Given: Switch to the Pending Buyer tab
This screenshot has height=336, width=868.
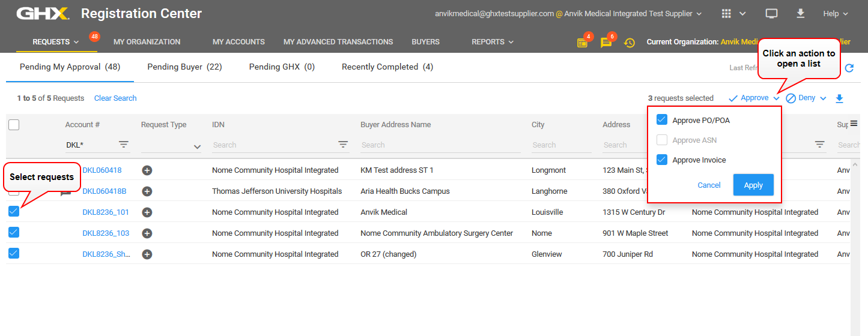Looking at the screenshot, I should pyautogui.click(x=184, y=67).
